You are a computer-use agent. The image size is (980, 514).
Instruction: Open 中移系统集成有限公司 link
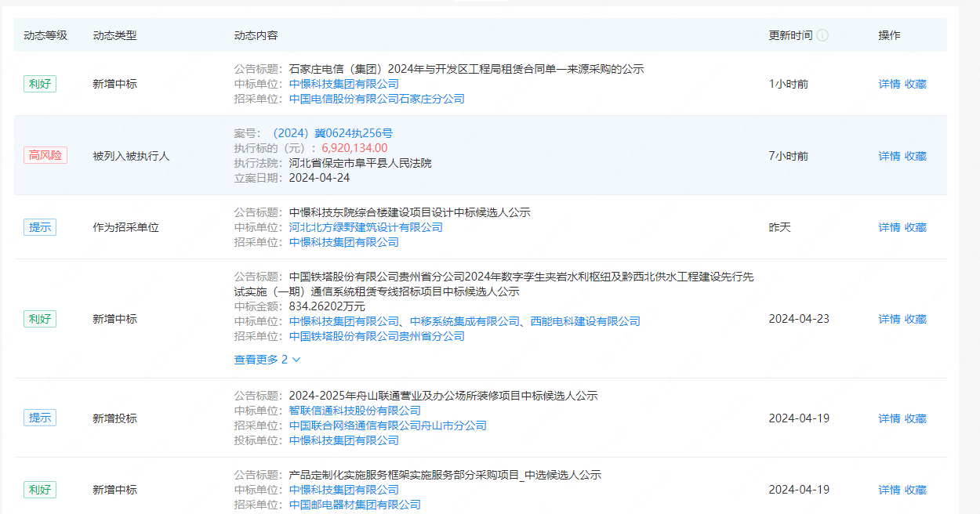pos(465,321)
